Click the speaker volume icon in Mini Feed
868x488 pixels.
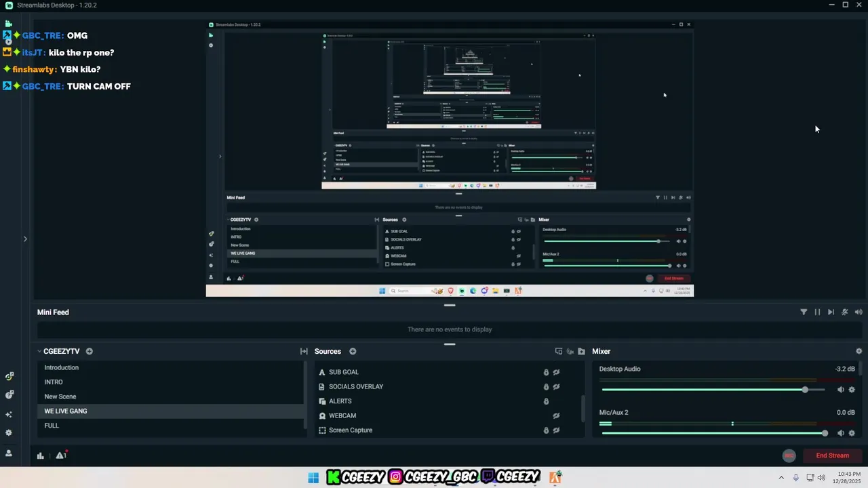point(859,312)
